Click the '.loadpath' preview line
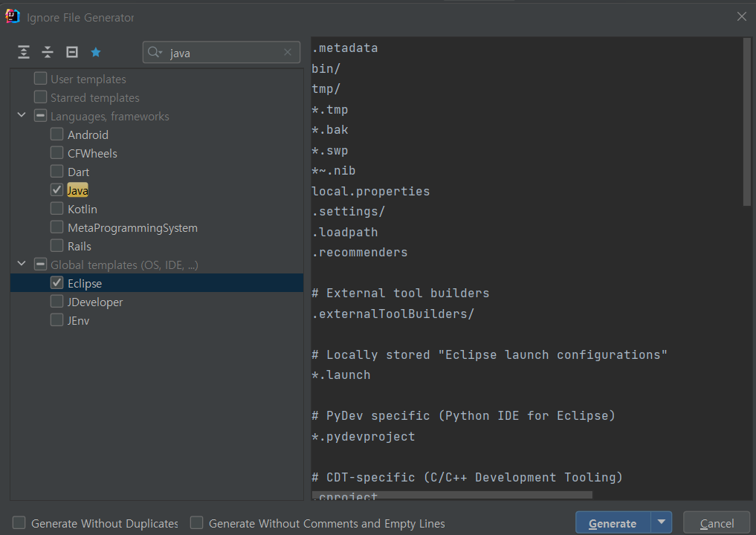Viewport: 756px width, 535px height. click(345, 233)
